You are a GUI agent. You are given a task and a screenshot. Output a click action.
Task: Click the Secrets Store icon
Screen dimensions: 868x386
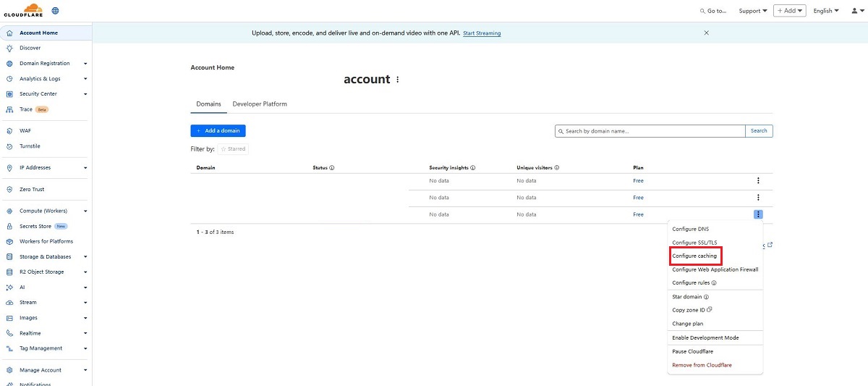pos(9,226)
